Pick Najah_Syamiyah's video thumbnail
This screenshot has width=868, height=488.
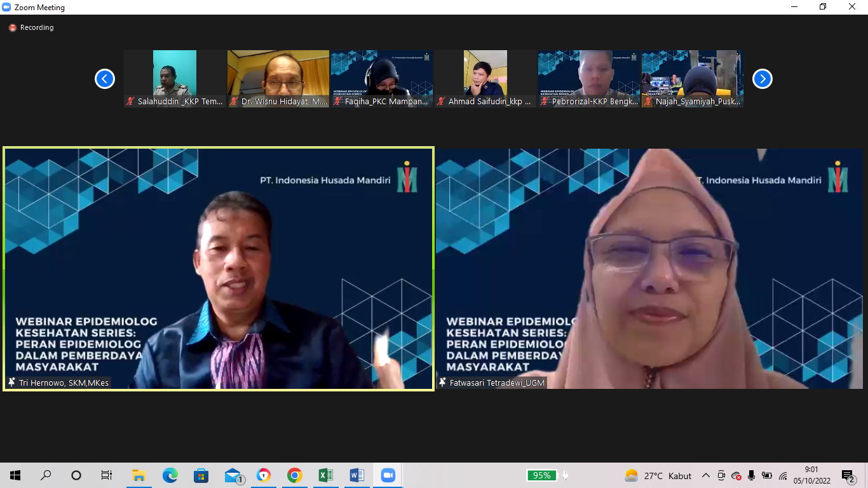coord(693,79)
